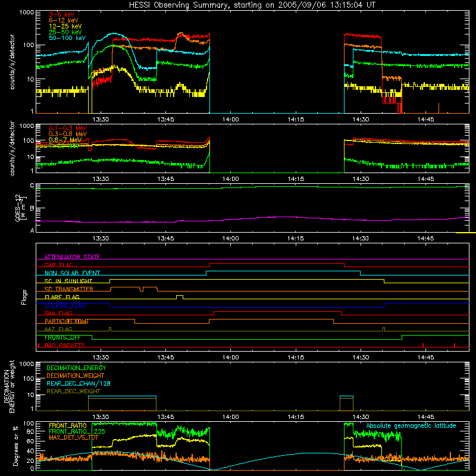This screenshot has height=476, width=476.
Task: Click the FLARE_FLAG label
Action: [x=62, y=297]
